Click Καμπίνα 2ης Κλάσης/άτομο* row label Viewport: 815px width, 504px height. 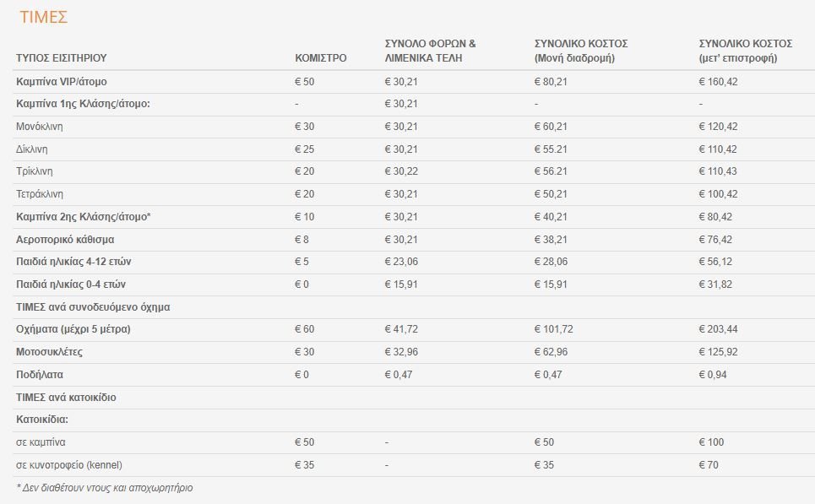tap(83, 217)
